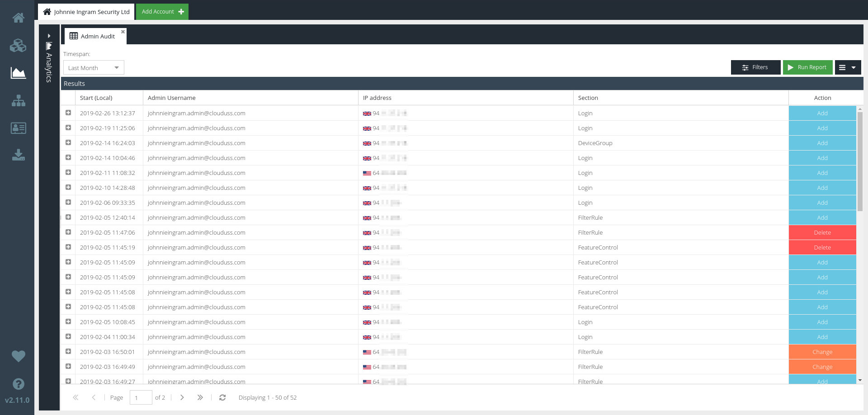Click 'Displaying 1 - 50 of 52' text
This screenshot has width=868, height=415.
[268, 397]
